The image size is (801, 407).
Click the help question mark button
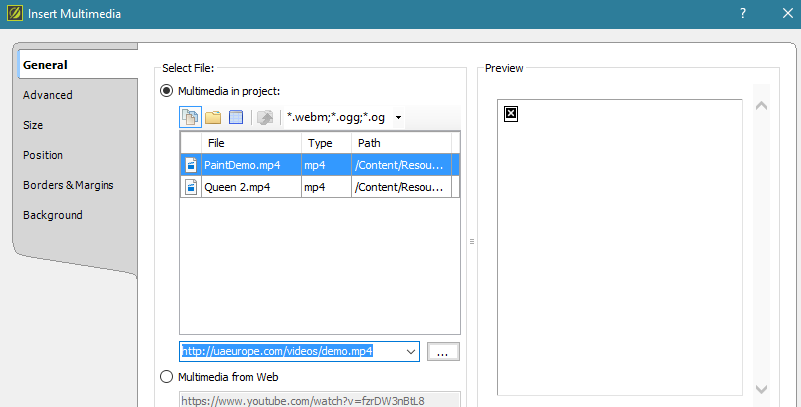(743, 14)
